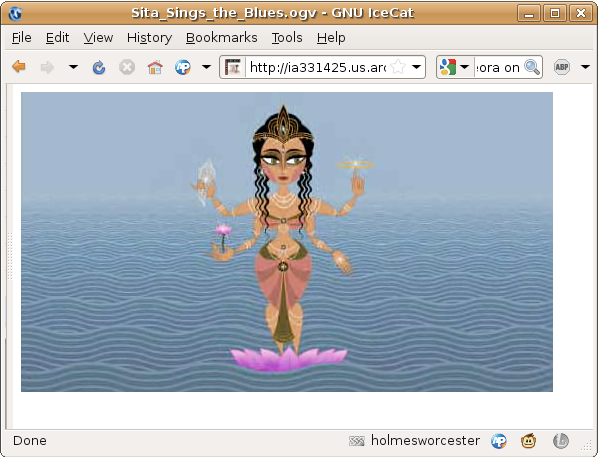Image resolution: width=599 pixels, height=457 pixels.
Task: Toggle the greyed status bar circle icon
Action: pyautogui.click(x=561, y=441)
